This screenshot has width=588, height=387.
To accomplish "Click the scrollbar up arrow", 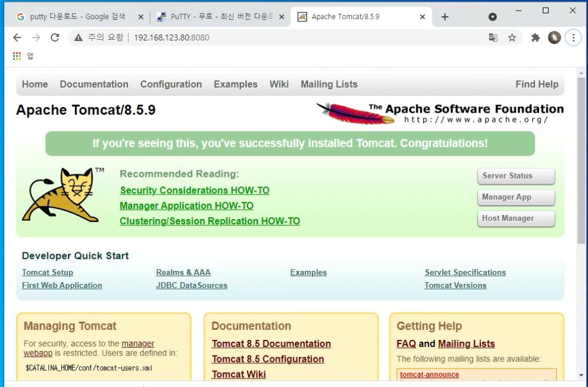I will (x=581, y=73).
